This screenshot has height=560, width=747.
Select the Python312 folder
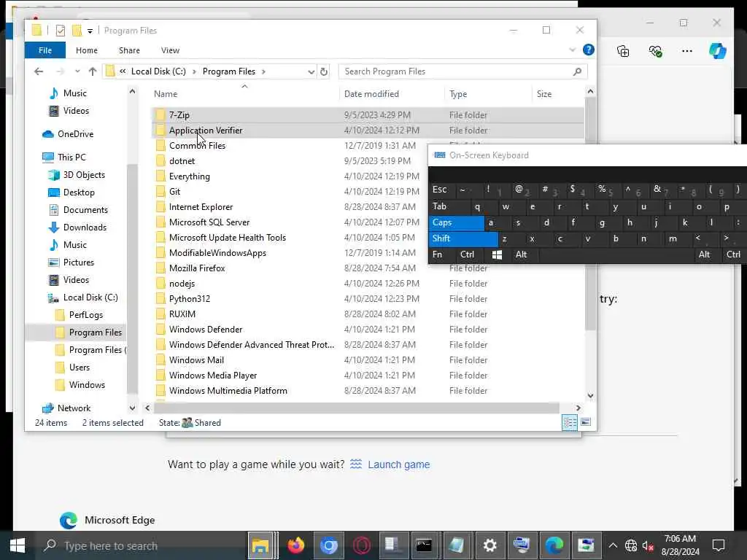[x=190, y=298]
